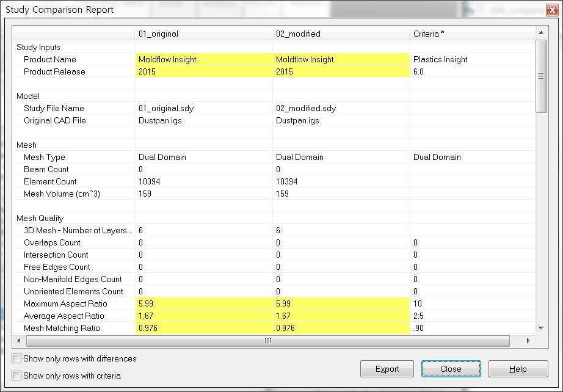Select the 6.0 criteria cell
Image resolution: width=563 pixels, height=392 pixels.
point(473,72)
